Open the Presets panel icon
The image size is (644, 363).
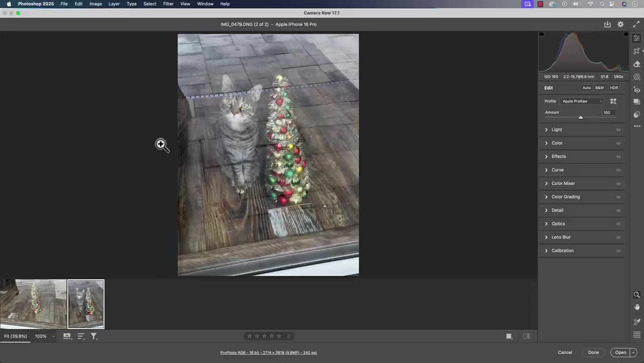tap(636, 114)
